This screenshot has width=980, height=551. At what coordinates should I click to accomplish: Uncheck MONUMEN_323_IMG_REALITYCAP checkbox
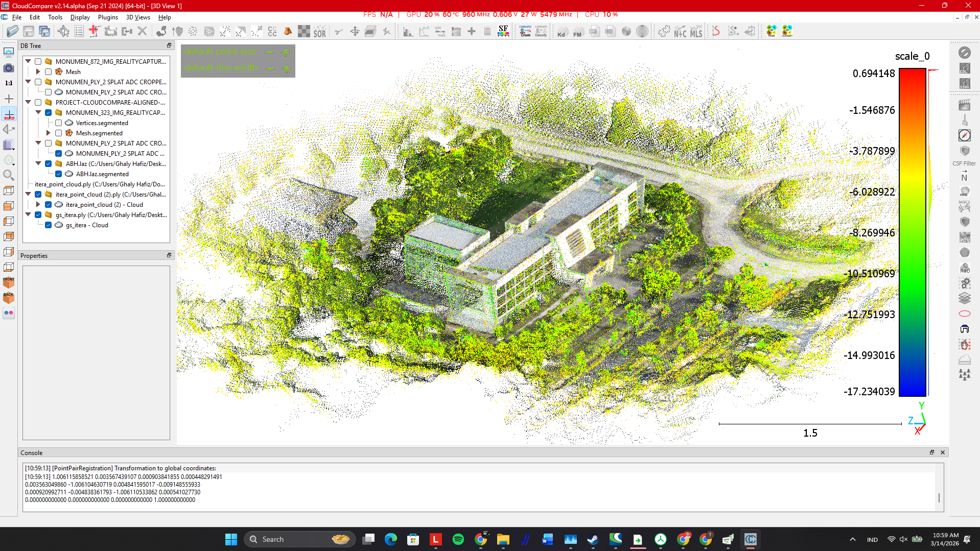pyautogui.click(x=49, y=113)
